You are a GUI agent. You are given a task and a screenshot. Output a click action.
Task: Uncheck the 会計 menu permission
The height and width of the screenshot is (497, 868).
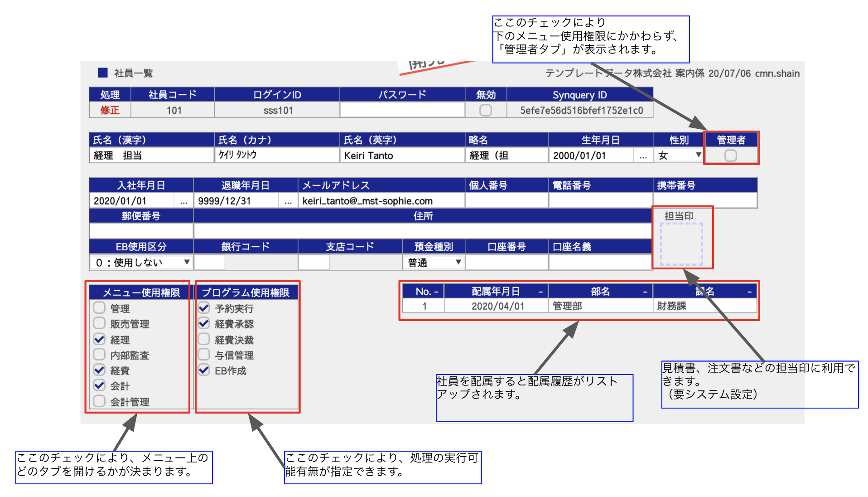coord(99,385)
